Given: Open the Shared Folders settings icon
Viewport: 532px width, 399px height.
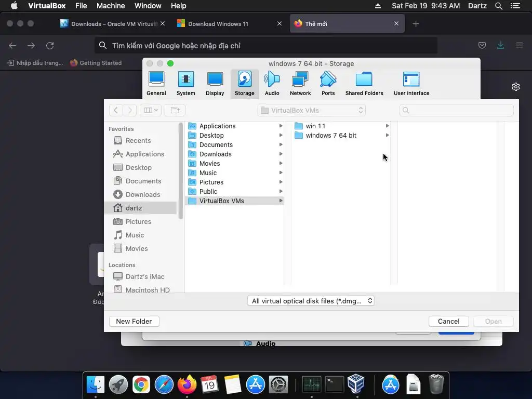Looking at the screenshot, I should point(364,84).
